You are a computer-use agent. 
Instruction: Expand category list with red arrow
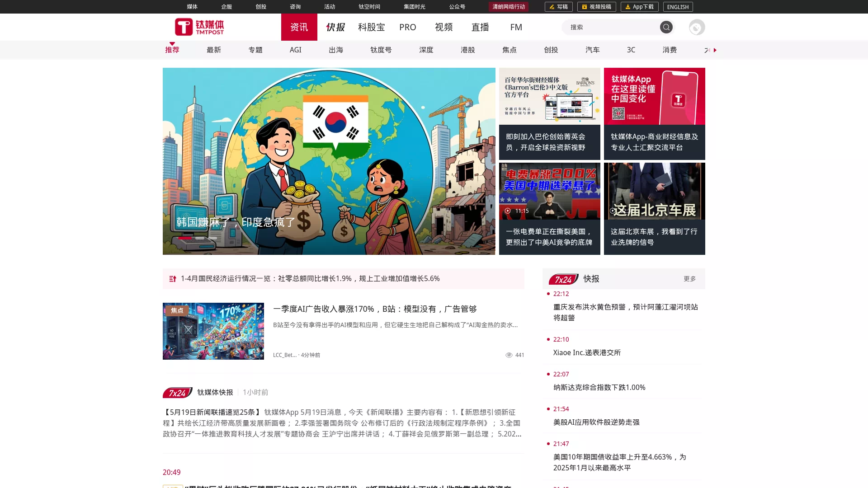(x=715, y=50)
